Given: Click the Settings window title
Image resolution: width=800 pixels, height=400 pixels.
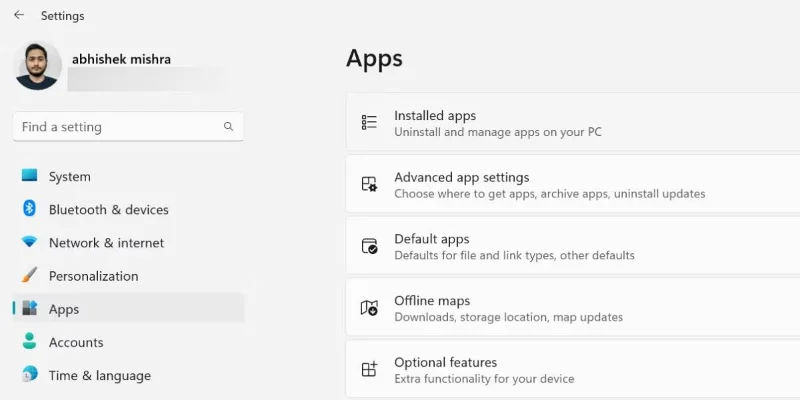Looking at the screenshot, I should [63, 16].
